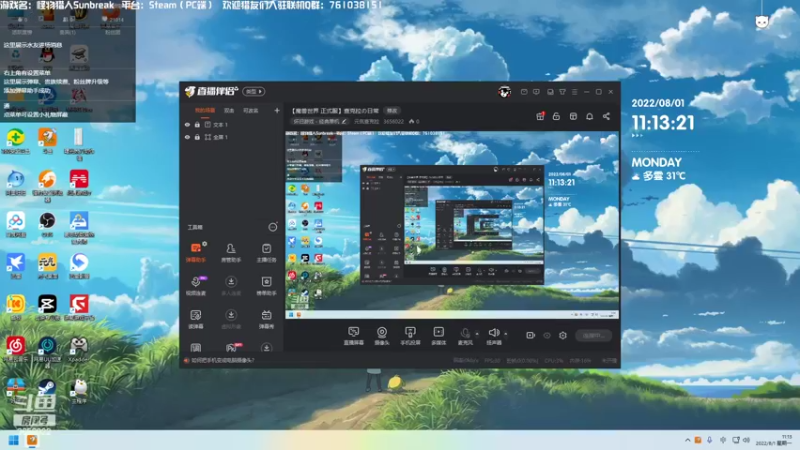Select the 文本 1 source row
The image size is (800, 450).
point(232,124)
